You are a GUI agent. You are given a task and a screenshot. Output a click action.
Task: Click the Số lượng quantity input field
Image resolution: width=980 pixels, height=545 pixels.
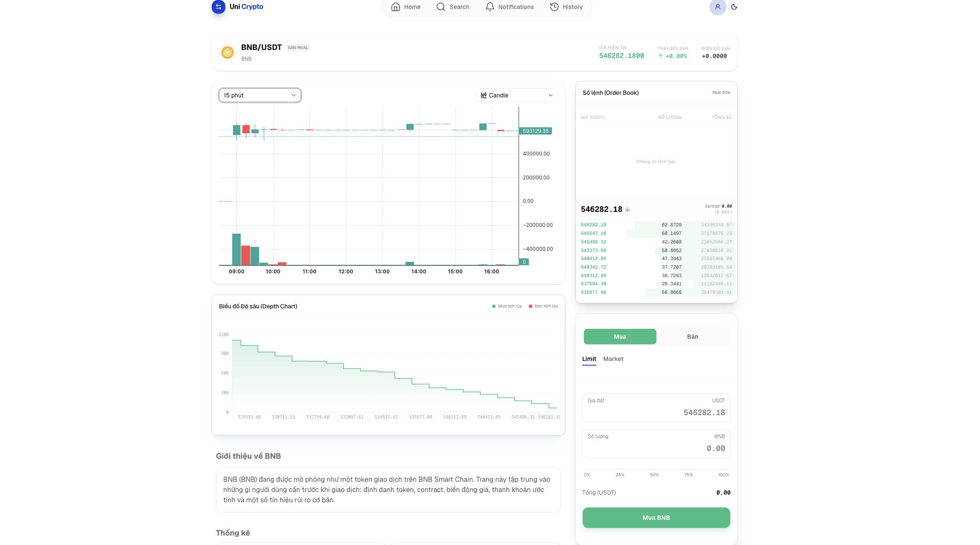(656, 444)
